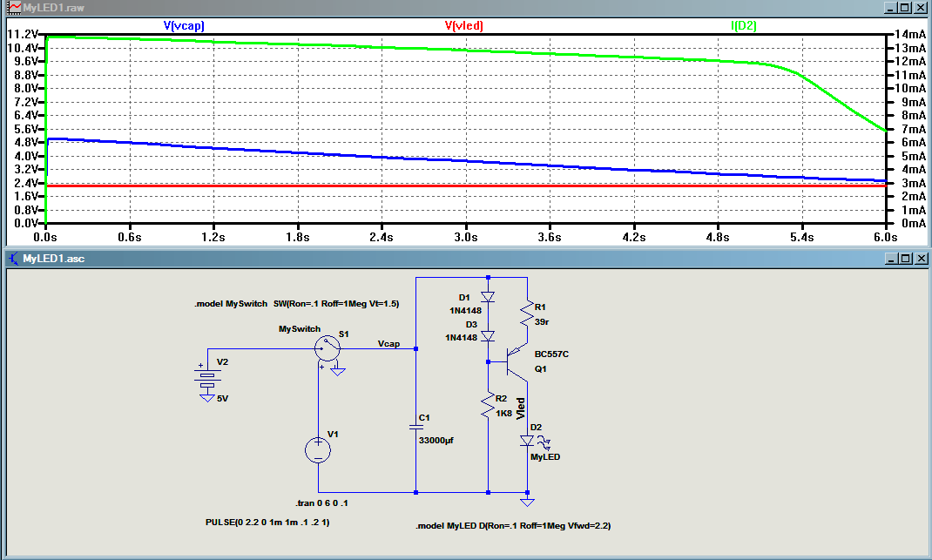Select the V2 battery symbol
This screenshot has width=932, height=560.
(206, 379)
